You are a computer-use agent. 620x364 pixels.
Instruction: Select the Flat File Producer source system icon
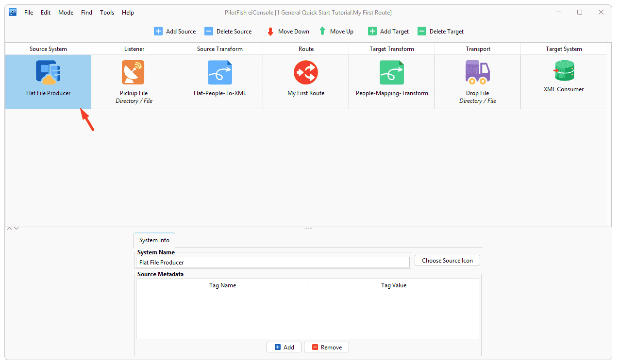48,73
